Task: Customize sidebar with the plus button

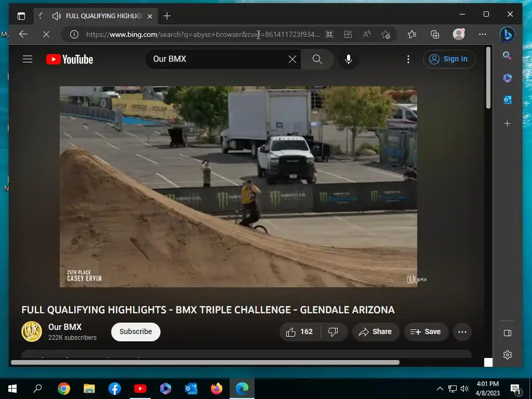Action: click(507, 124)
